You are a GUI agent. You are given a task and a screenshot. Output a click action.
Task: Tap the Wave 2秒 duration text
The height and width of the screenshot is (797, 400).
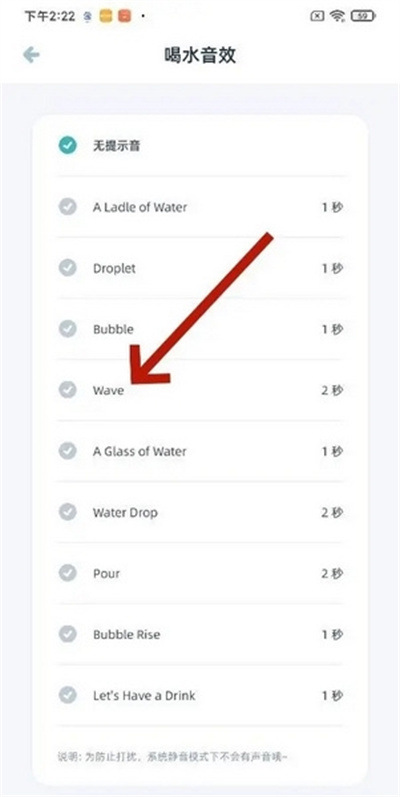pyautogui.click(x=332, y=390)
